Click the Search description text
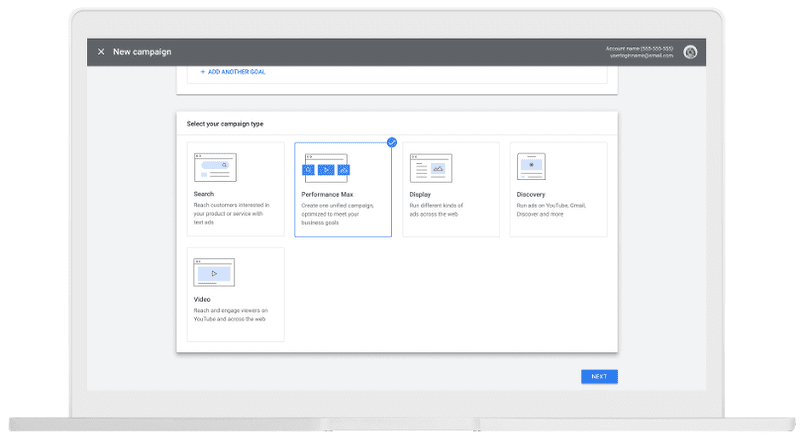This screenshot has height=442, width=800. (231, 214)
